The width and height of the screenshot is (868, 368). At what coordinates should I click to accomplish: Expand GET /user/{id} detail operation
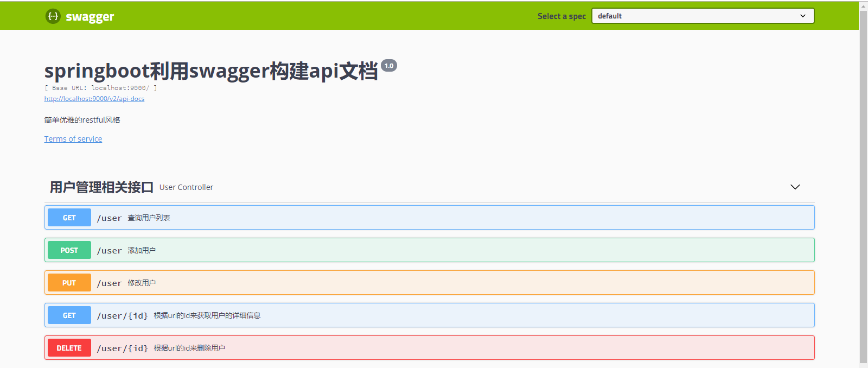pos(430,315)
